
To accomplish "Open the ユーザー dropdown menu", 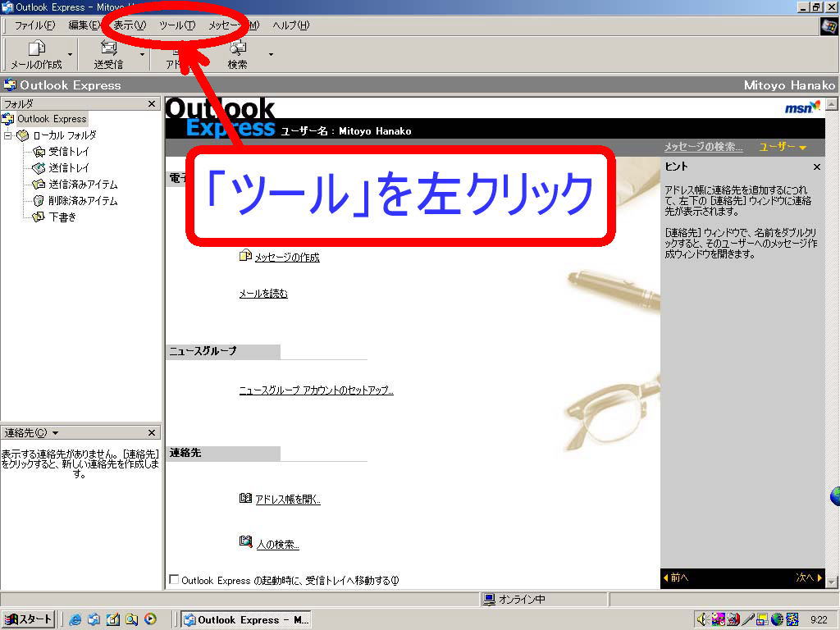I will pos(783,147).
